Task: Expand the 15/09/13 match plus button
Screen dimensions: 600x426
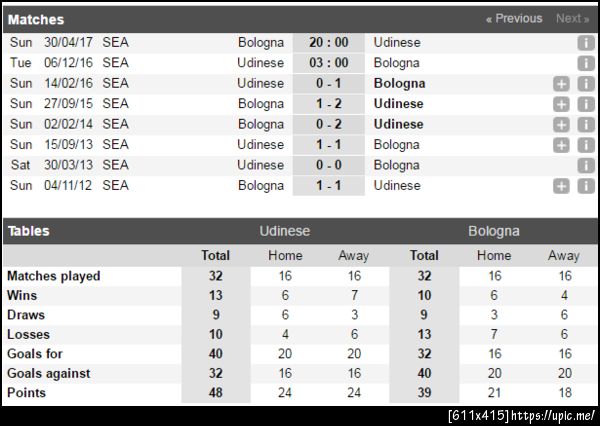Action: [x=562, y=145]
